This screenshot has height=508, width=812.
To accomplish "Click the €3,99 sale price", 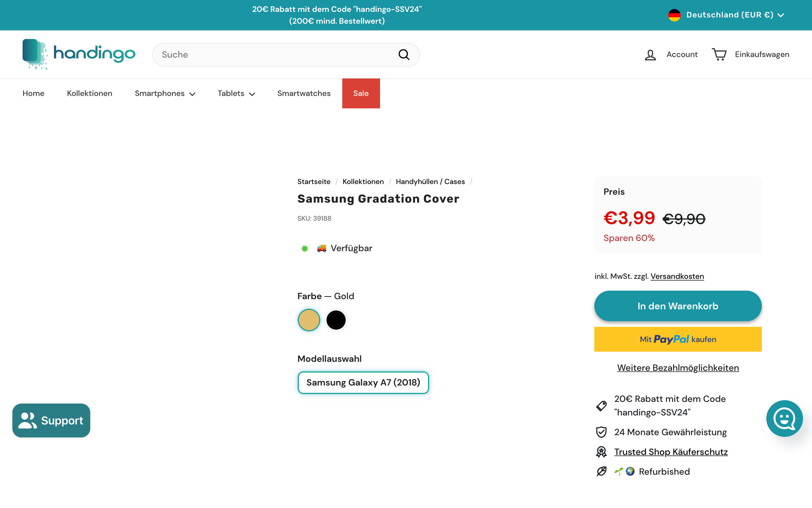I will tap(629, 218).
